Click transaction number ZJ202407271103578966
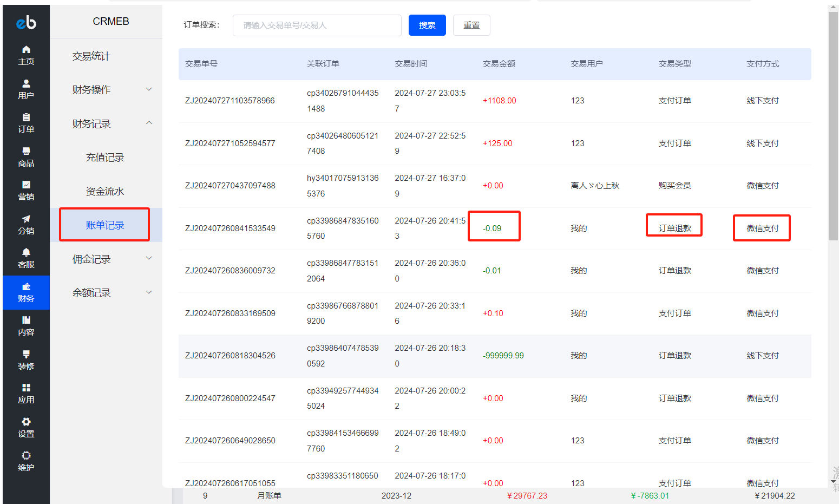 click(230, 101)
